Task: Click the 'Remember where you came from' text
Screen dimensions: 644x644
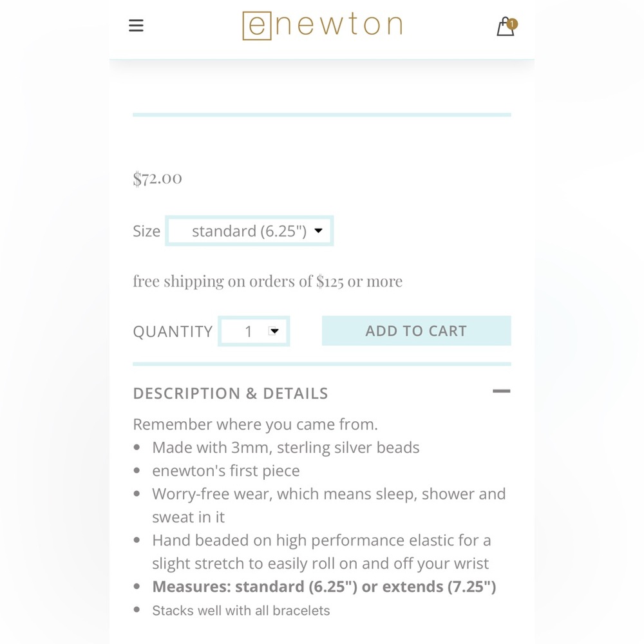Action: (256, 424)
